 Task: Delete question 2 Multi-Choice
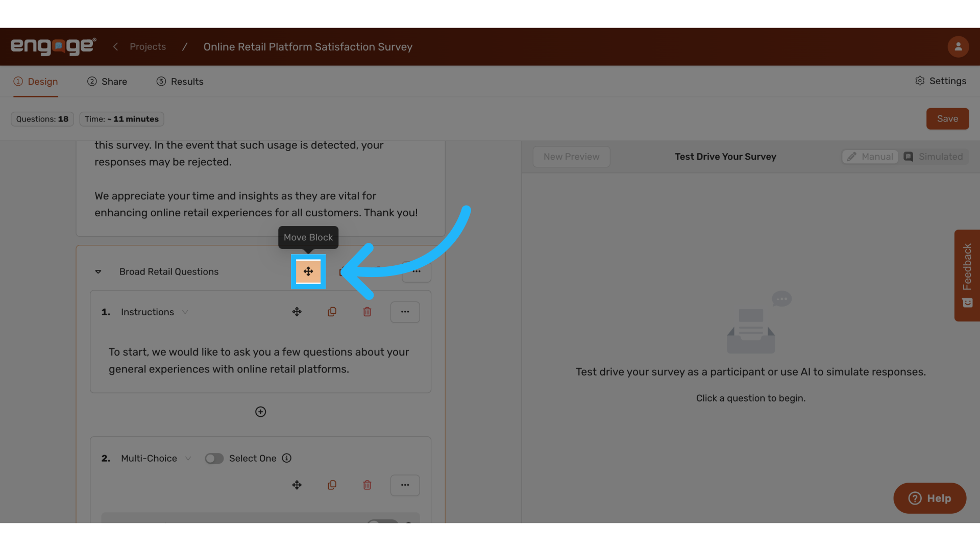[x=367, y=485]
